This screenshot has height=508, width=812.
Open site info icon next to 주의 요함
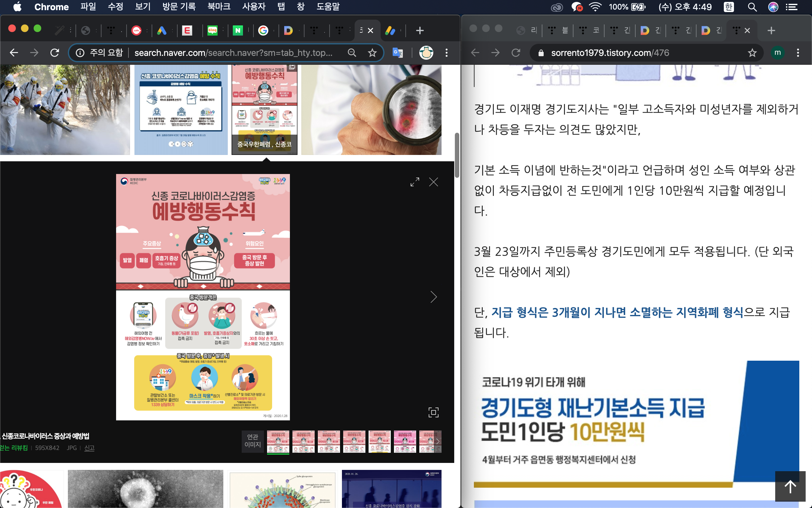point(80,53)
